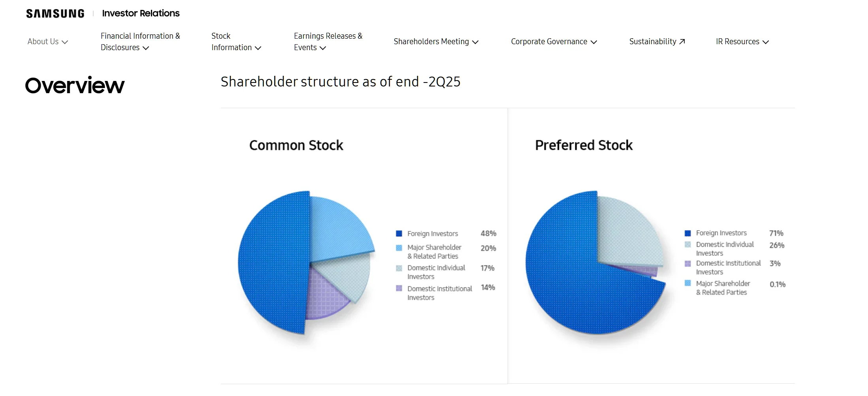Click the Foreign Investors legend square under Common Stock
Screen dimensions: 868x396
399,234
